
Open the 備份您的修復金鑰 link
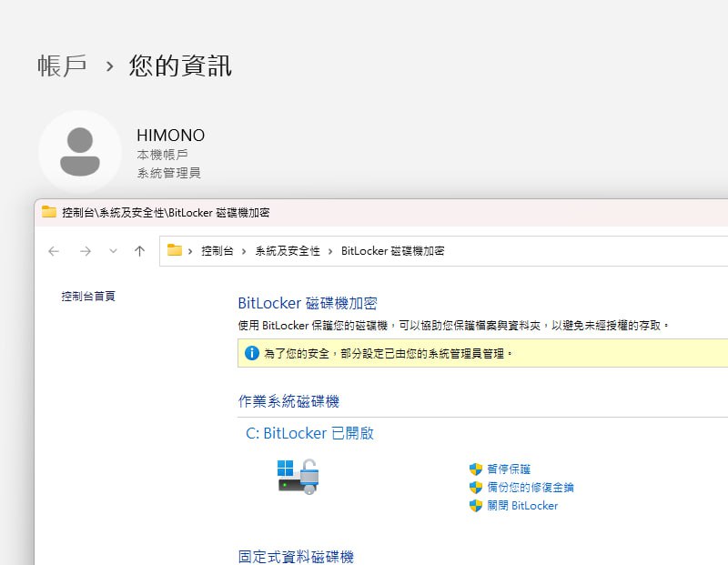(x=530, y=488)
